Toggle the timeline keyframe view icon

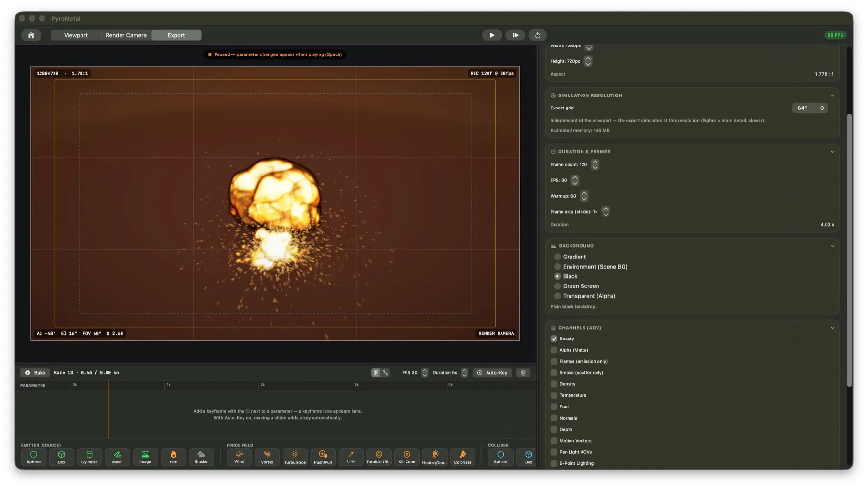point(376,373)
